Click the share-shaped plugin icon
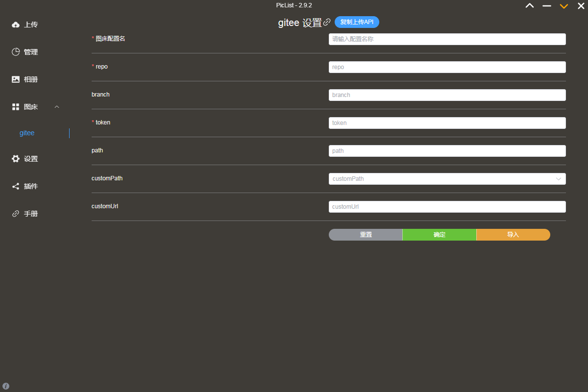This screenshot has height=392, width=588. (x=16, y=186)
